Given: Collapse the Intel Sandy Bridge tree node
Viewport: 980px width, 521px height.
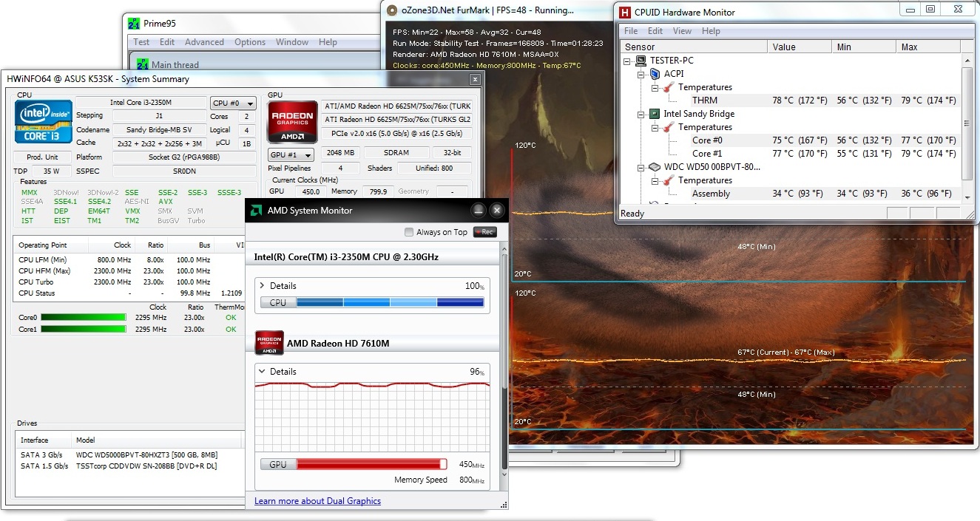Looking at the screenshot, I should coord(641,114).
